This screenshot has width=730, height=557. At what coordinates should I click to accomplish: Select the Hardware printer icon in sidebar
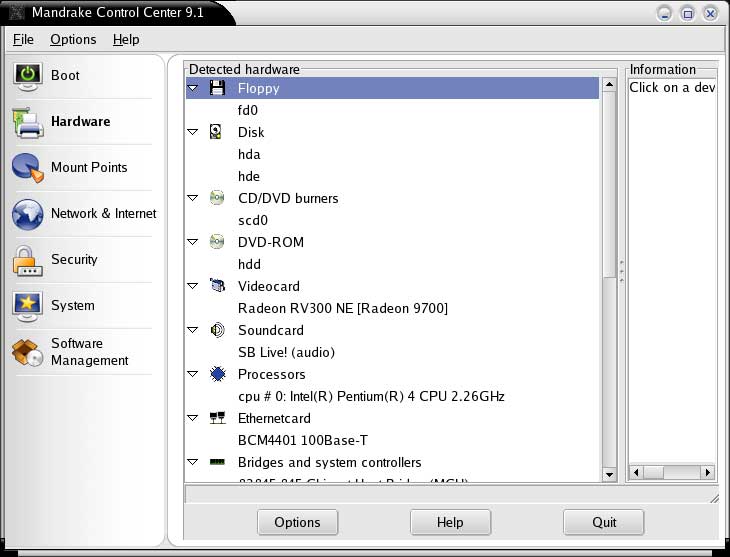[x=28, y=122]
